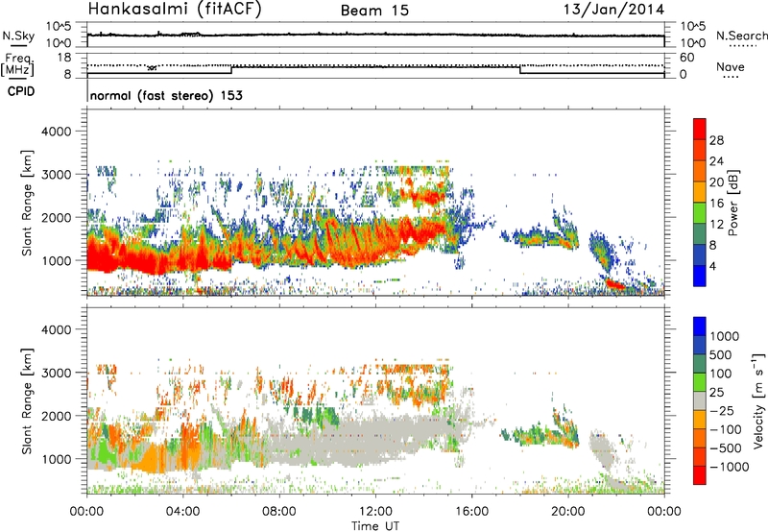Click the Power [dB] color bar label
The image size is (768, 532).
[x=732, y=203]
